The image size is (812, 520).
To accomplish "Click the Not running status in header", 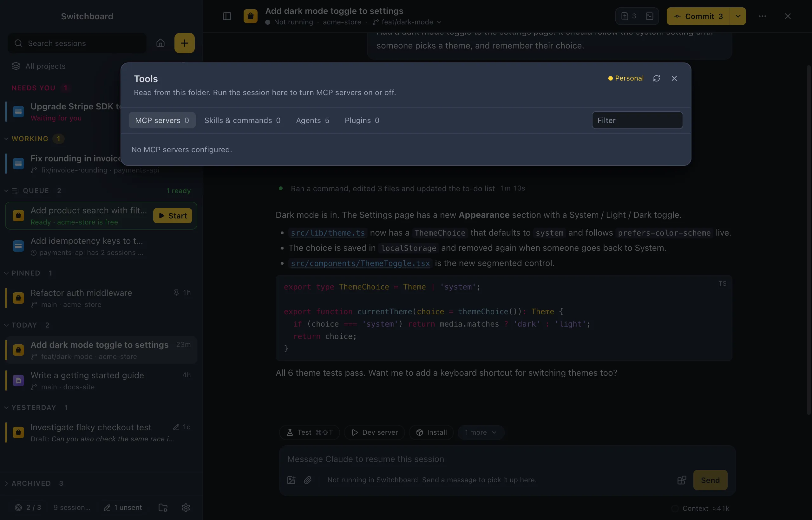I will click(290, 22).
